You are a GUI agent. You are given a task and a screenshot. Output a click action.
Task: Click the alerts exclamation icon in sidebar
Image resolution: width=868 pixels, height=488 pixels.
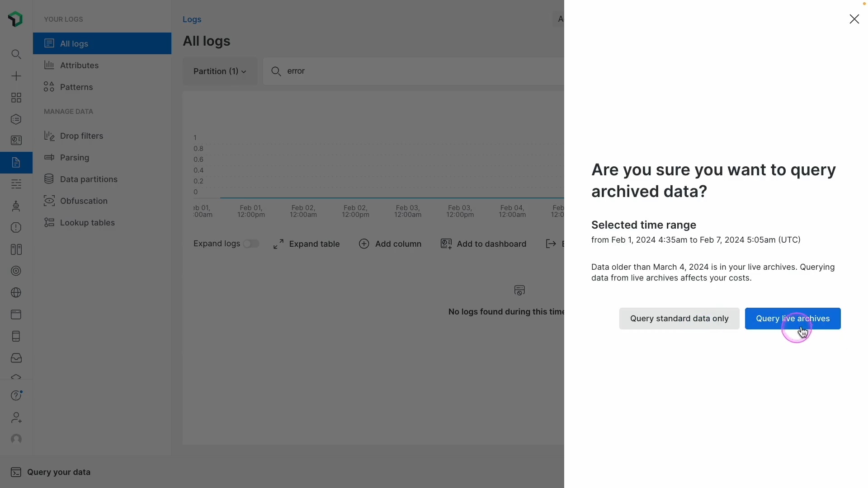click(x=16, y=228)
